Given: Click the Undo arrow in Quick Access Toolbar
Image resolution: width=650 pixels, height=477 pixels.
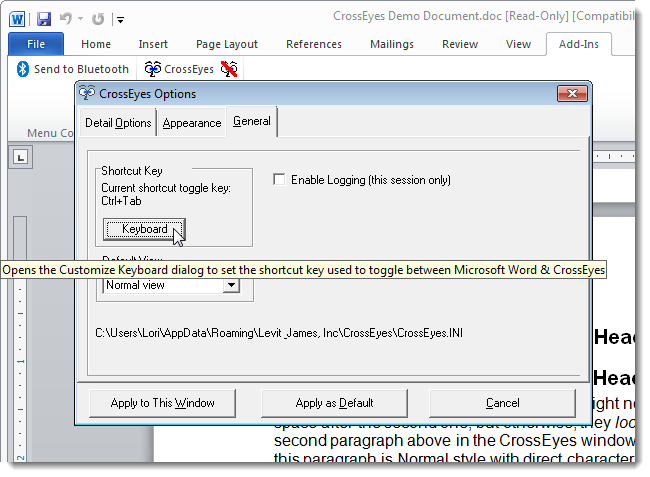Looking at the screenshot, I should pyautogui.click(x=65, y=19).
